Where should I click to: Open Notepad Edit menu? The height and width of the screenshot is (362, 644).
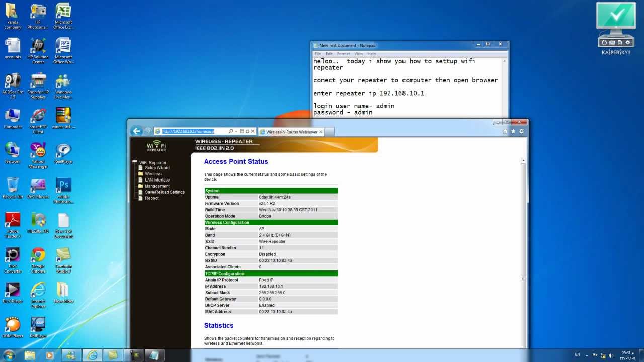329,54
